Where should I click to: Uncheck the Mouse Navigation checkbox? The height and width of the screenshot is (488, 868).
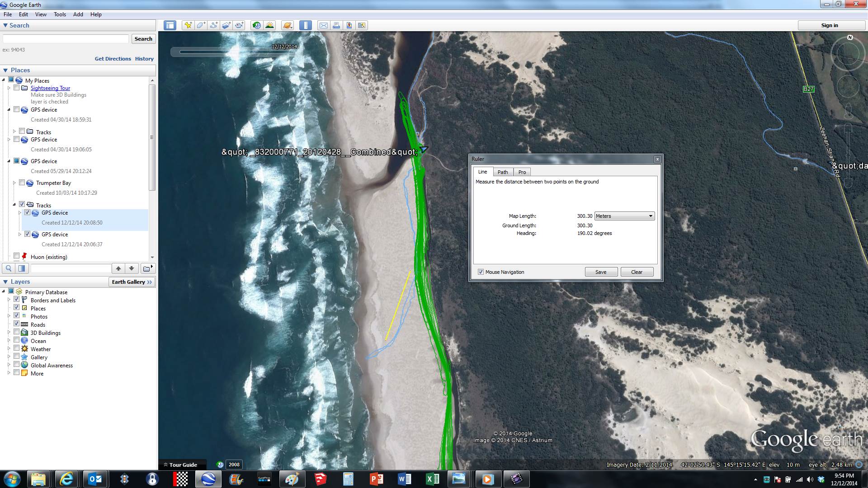[481, 272]
